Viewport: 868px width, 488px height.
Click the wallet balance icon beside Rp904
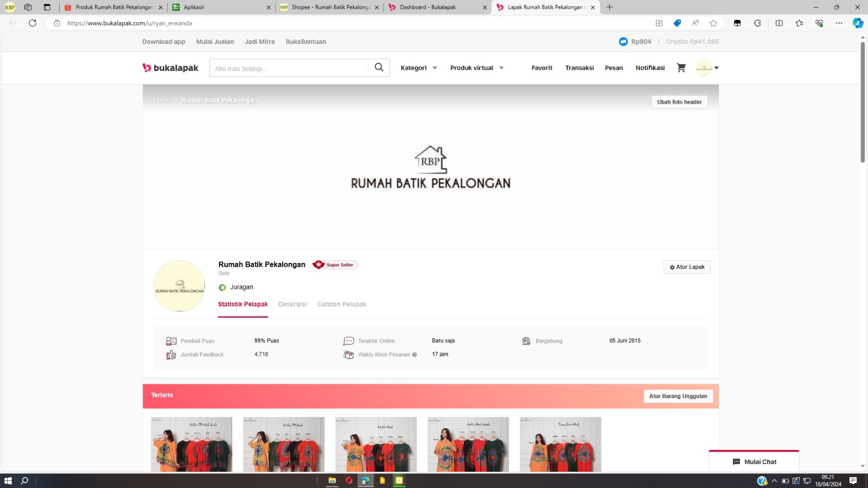pyautogui.click(x=623, y=42)
